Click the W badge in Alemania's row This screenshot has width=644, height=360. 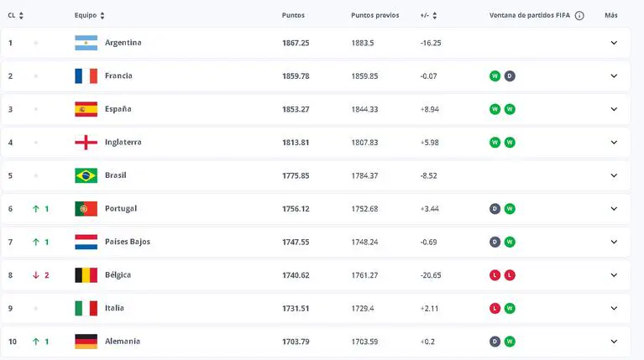click(510, 342)
